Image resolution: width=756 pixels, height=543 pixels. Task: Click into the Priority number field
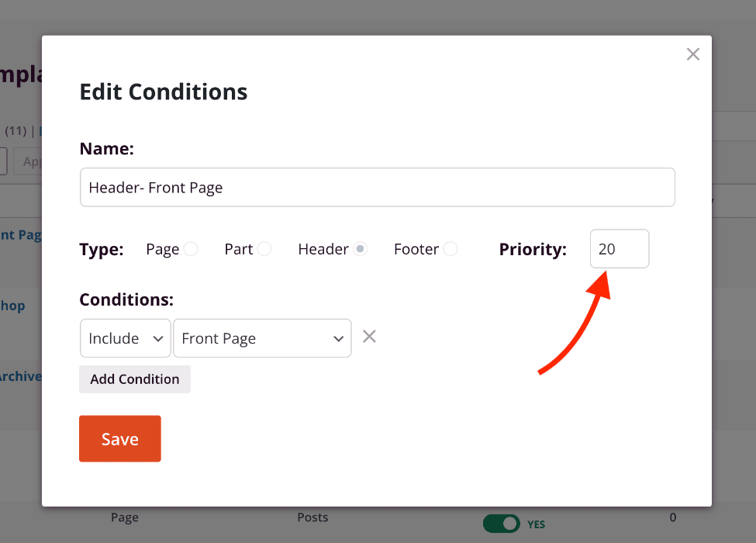(x=619, y=249)
